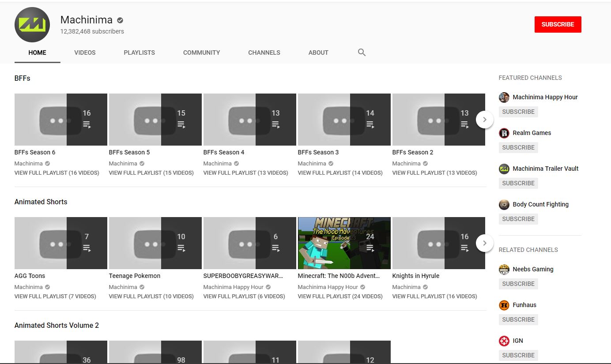Expand BFFs row with next arrow
This screenshot has height=364, width=611.
tap(484, 120)
